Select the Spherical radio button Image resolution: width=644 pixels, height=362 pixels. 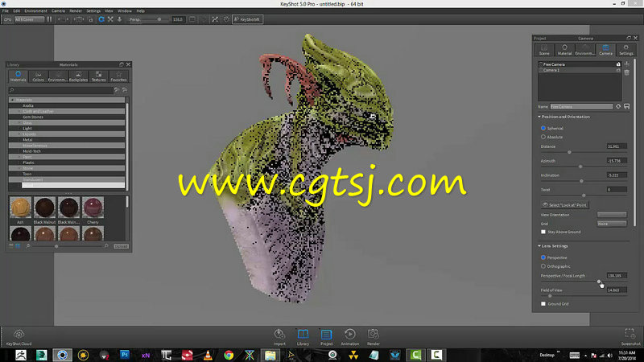point(543,128)
